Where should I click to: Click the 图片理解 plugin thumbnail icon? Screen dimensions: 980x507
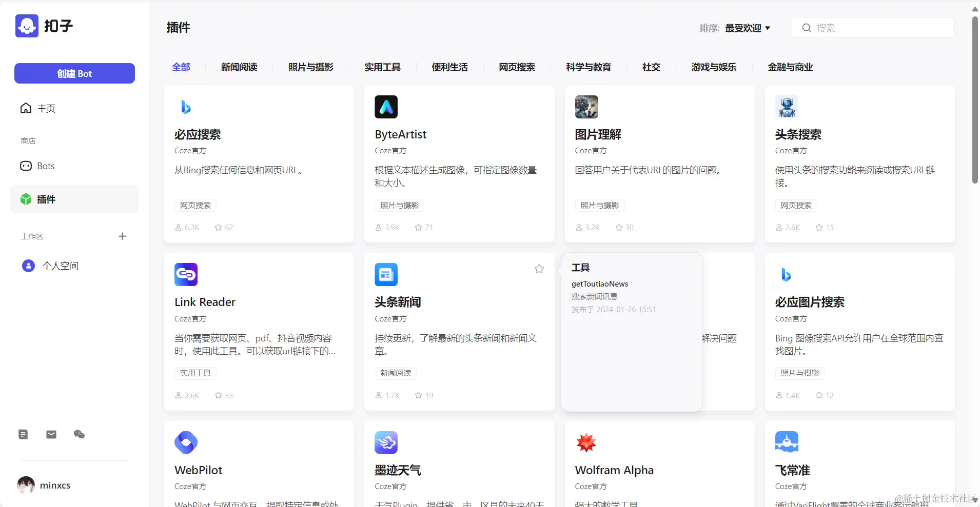coord(586,107)
